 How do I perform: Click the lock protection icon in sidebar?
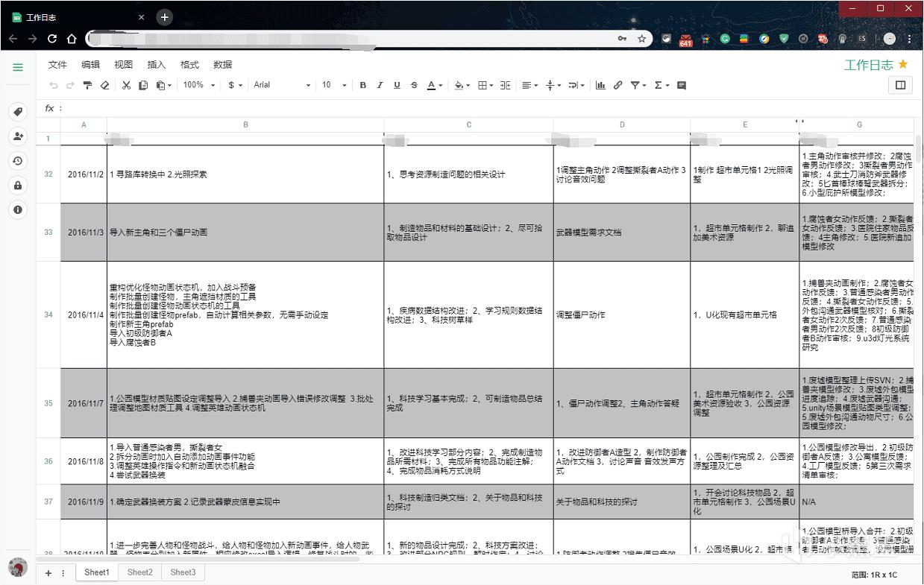click(x=18, y=185)
